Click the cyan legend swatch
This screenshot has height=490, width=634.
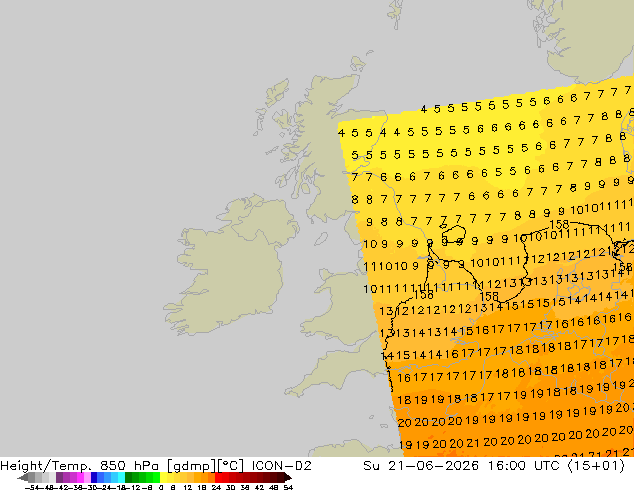[121, 477]
